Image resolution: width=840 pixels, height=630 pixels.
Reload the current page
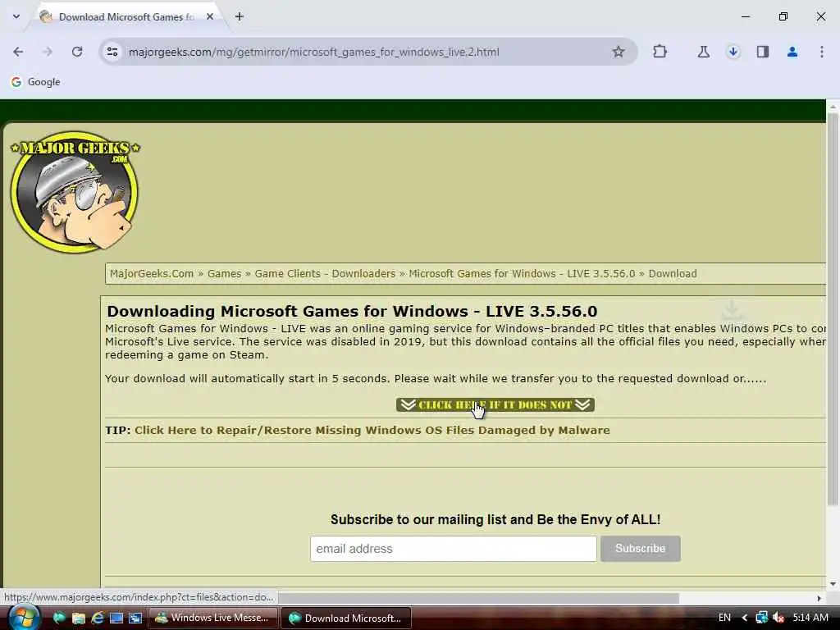77,52
